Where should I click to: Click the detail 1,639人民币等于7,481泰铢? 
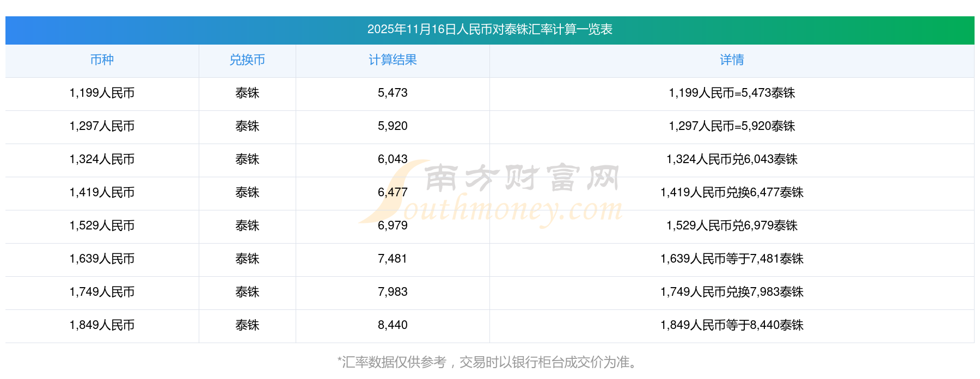(x=732, y=259)
